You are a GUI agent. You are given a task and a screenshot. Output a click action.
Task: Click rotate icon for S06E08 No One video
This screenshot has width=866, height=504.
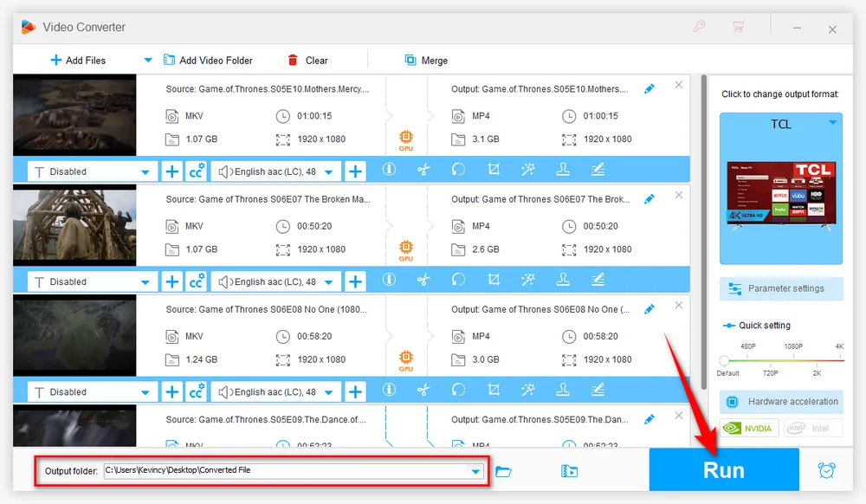(x=459, y=391)
